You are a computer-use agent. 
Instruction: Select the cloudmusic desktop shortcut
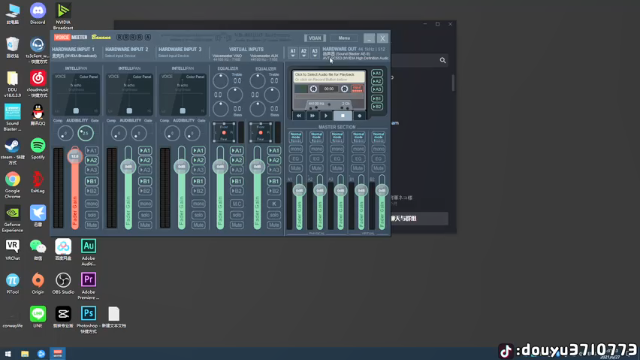pyautogui.click(x=38, y=84)
